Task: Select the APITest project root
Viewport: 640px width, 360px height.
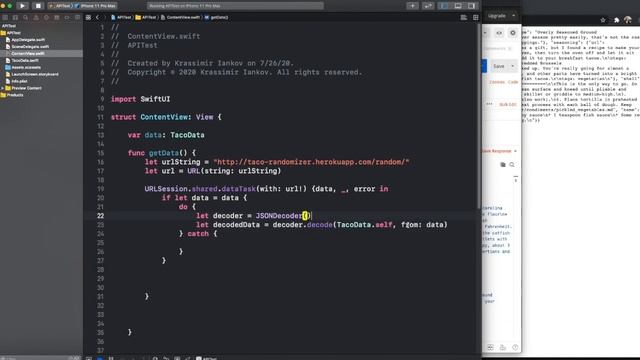Action: click(9, 26)
